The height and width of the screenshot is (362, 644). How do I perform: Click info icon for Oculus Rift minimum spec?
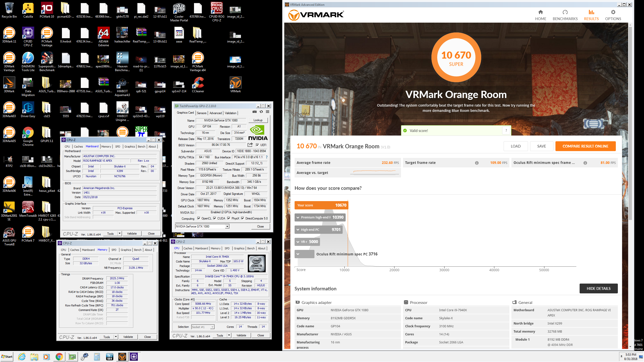585,163
